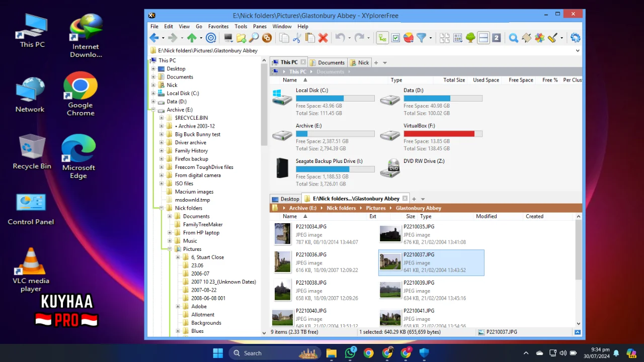
Task: Click Nick folders breadcrumb segment
Action: (341, 208)
